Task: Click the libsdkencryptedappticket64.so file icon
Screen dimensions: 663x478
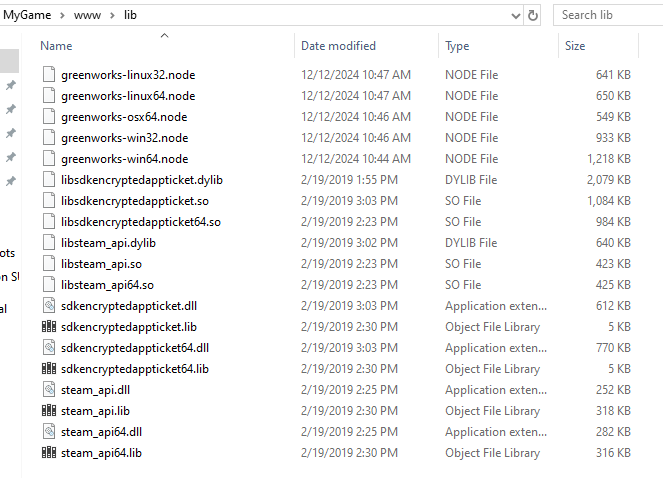Action: click(49, 222)
